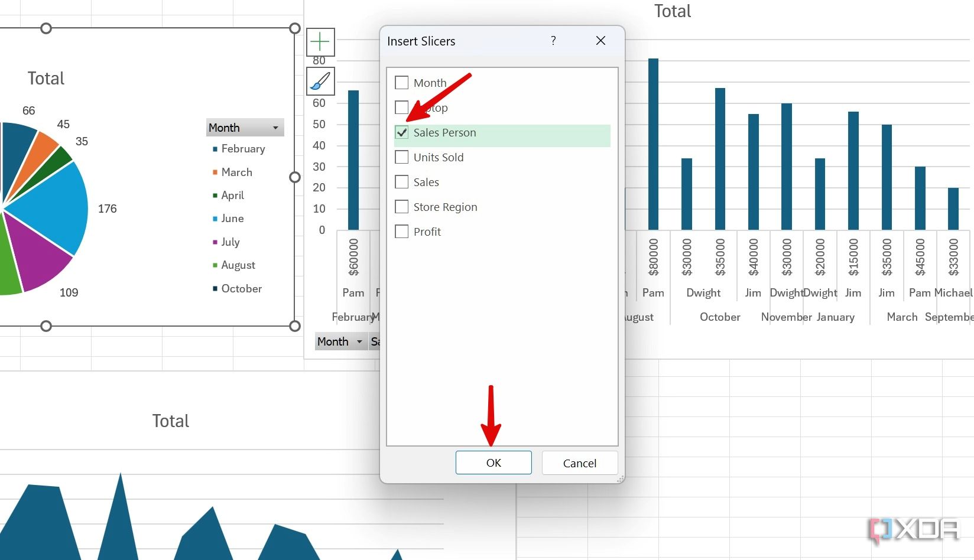
Task: Click the $33000 Michael bar
Action: 953,209
